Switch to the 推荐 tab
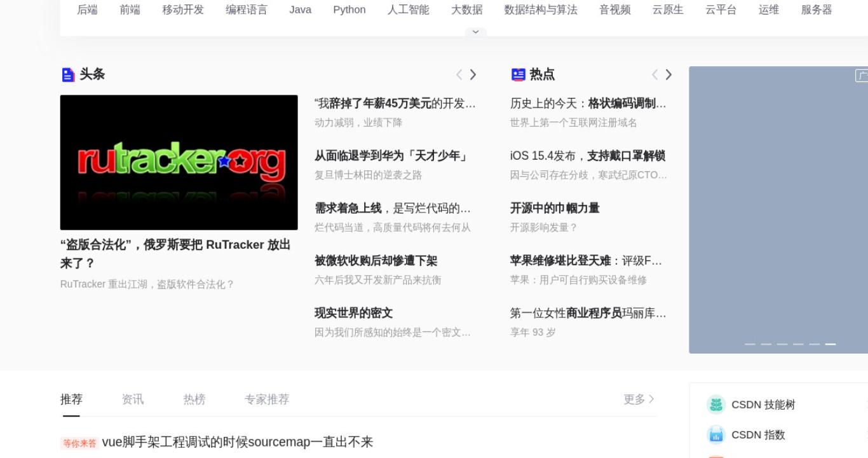 tap(71, 399)
